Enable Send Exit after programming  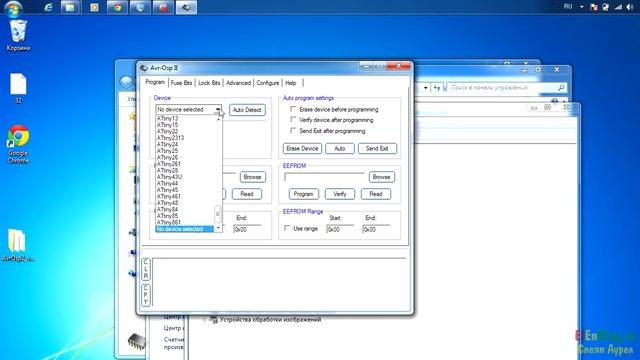(x=293, y=131)
